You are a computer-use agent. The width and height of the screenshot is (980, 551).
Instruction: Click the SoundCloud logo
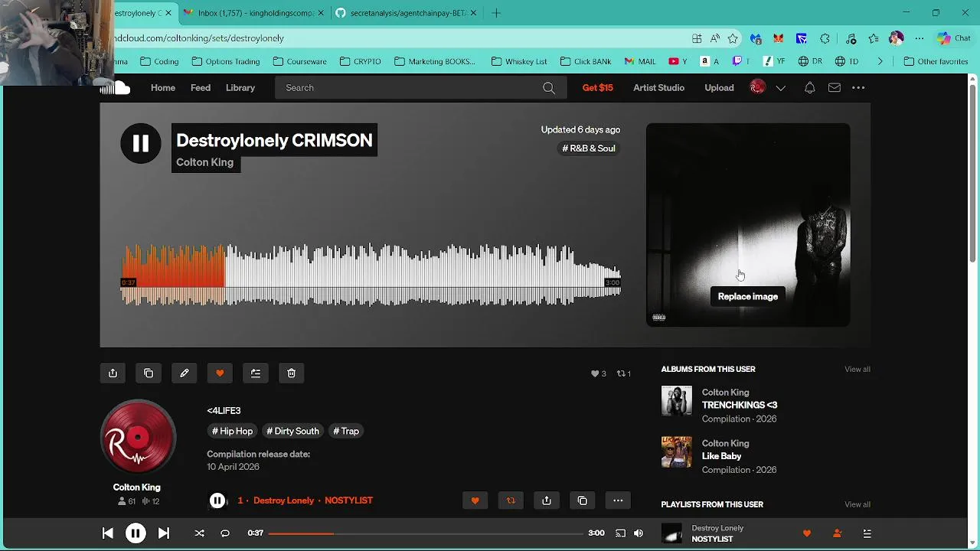(x=116, y=88)
